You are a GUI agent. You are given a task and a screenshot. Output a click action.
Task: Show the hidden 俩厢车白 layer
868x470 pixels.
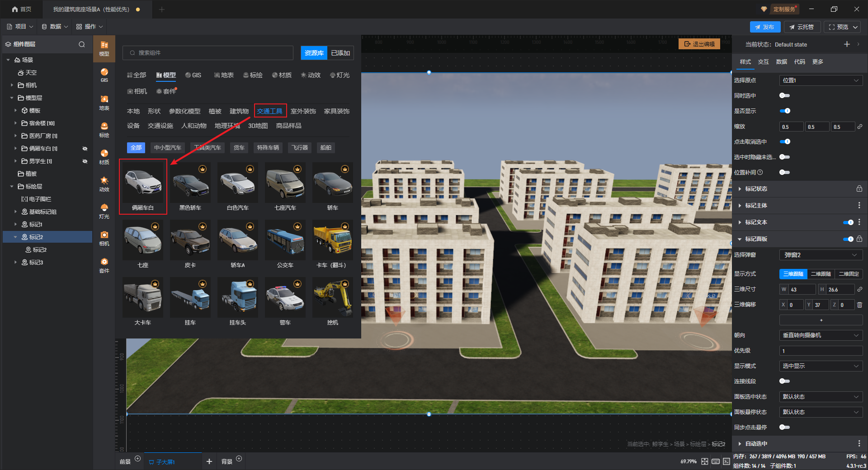click(x=85, y=149)
